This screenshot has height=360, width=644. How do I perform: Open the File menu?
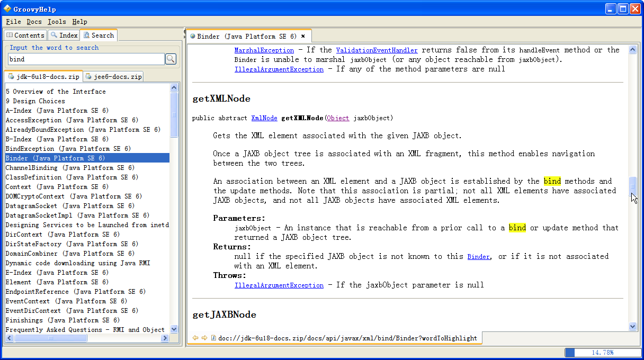click(x=14, y=22)
